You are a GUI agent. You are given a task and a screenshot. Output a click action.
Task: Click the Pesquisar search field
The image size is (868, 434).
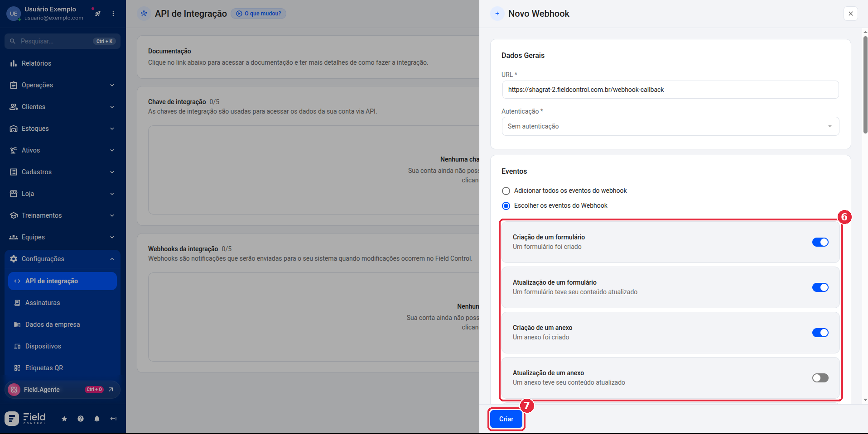tap(63, 41)
